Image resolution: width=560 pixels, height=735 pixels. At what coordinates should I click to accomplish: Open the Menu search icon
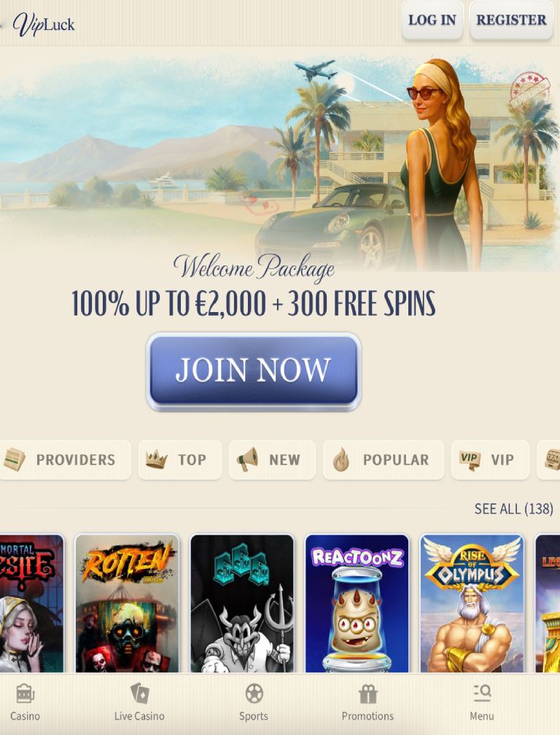click(482, 693)
